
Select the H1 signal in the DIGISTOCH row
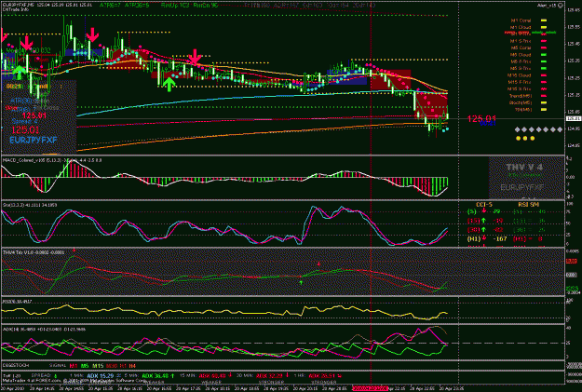point(123,366)
